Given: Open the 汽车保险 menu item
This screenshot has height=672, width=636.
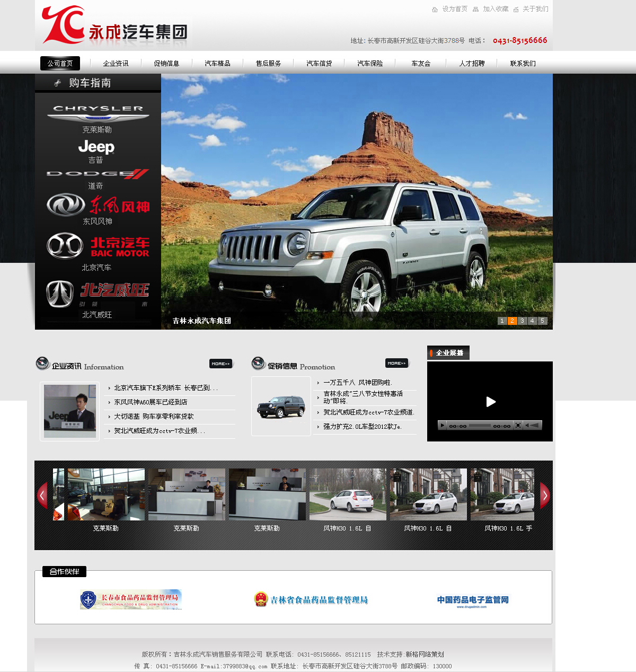Looking at the screenshot, I should (370, 64).
